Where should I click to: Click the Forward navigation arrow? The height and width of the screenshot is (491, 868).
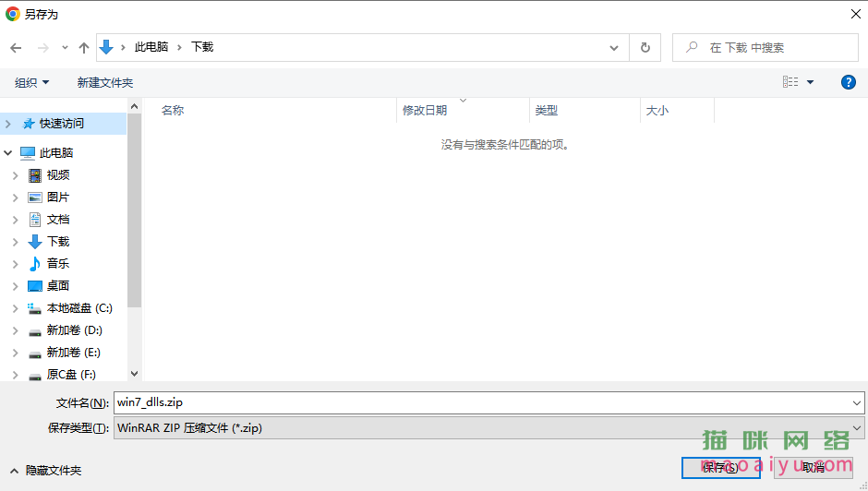[42, 48]
